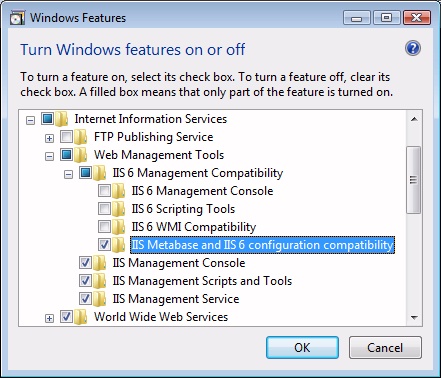Click the FTP Publishing Service folder icon
This screenshot has height=378, width=441.
click(80, 137)
